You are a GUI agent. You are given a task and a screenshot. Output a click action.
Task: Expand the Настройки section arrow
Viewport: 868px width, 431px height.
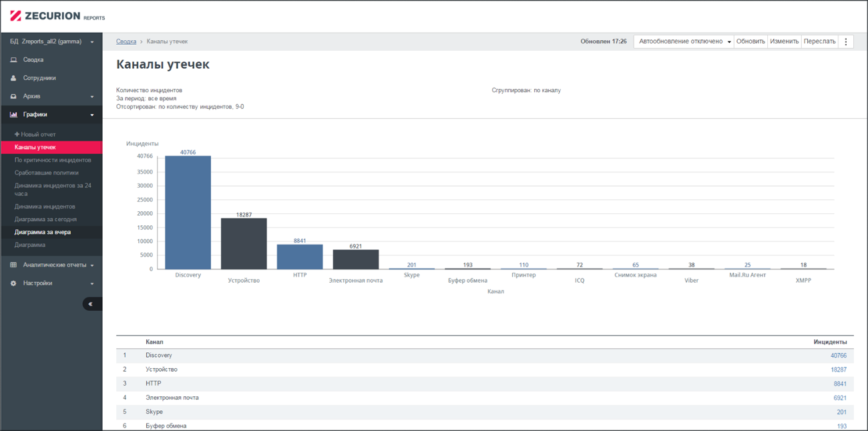click(92, 284)
